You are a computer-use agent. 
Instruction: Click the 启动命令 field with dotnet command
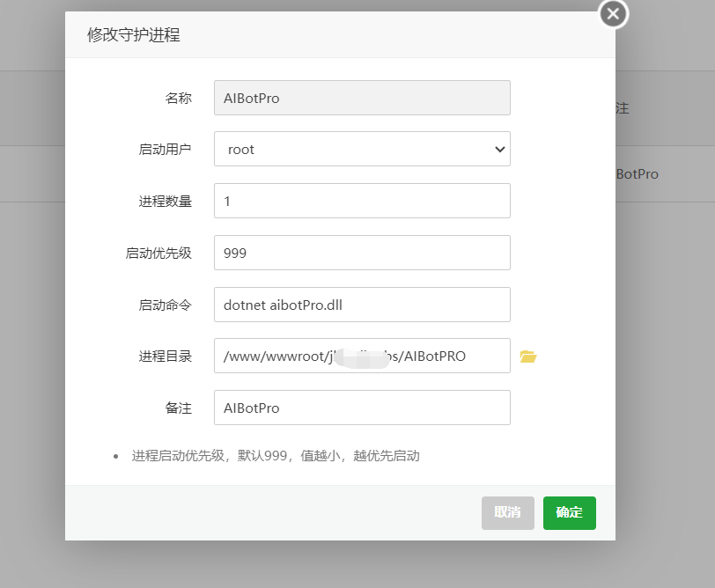(362, 305)
